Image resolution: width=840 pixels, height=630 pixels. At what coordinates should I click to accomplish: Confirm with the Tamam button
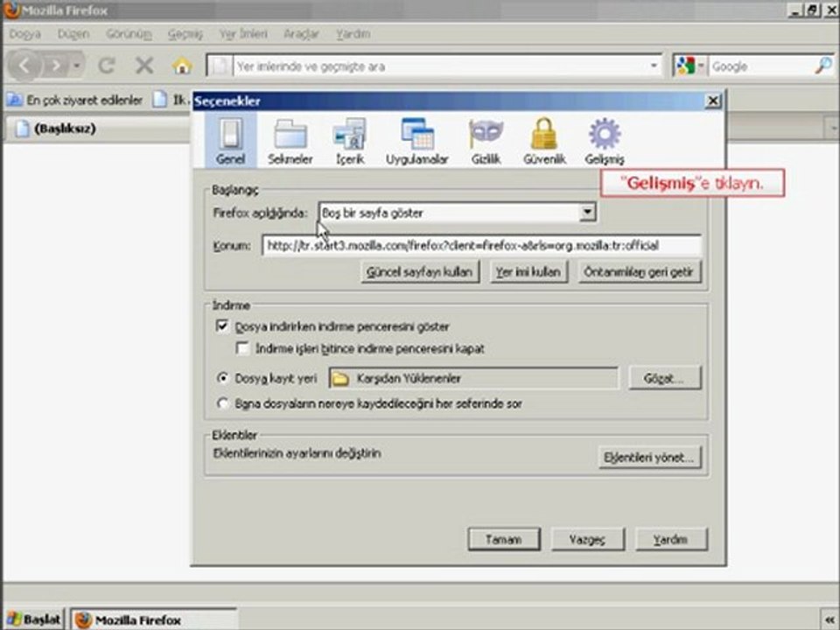(x=504, y=540)
